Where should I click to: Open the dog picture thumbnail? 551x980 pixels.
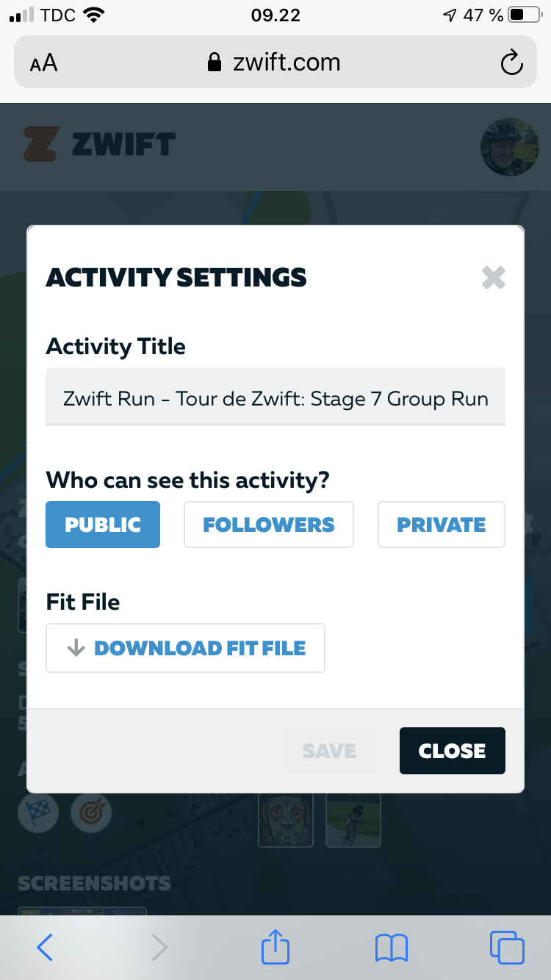286,821
